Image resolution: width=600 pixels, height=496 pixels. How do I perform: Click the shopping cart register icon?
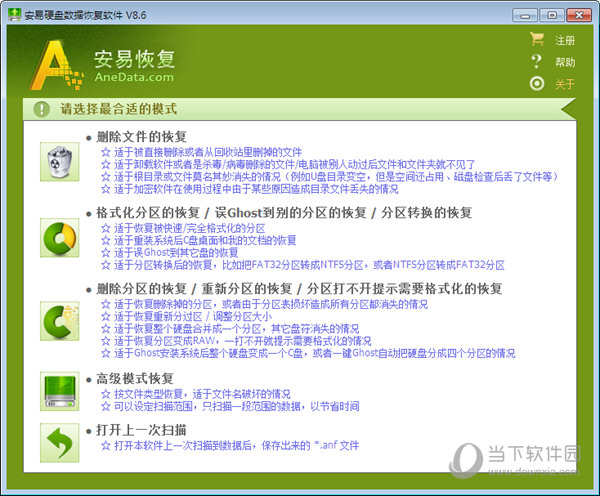[537, 39]
